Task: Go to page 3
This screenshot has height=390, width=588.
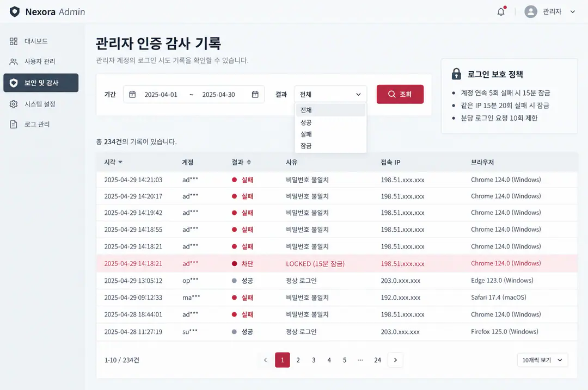Action: [314, 360]
